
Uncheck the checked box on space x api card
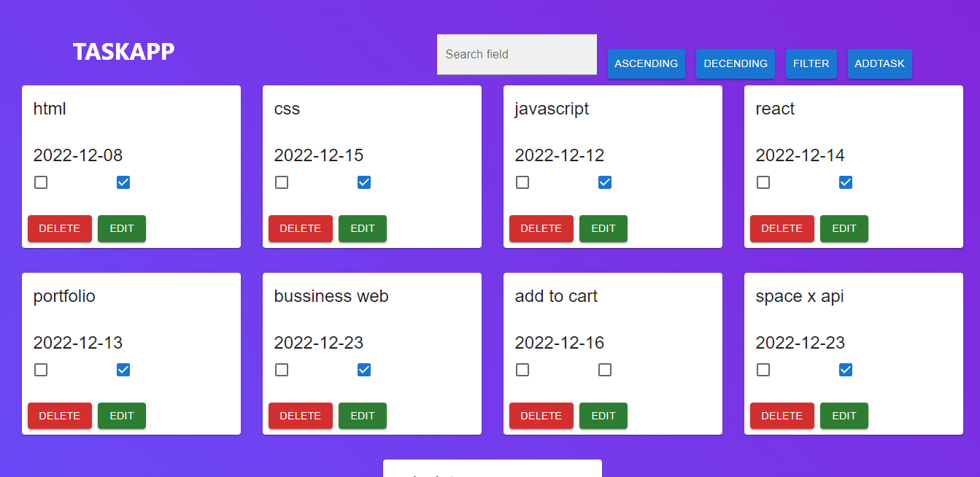(x=846, y=370)
